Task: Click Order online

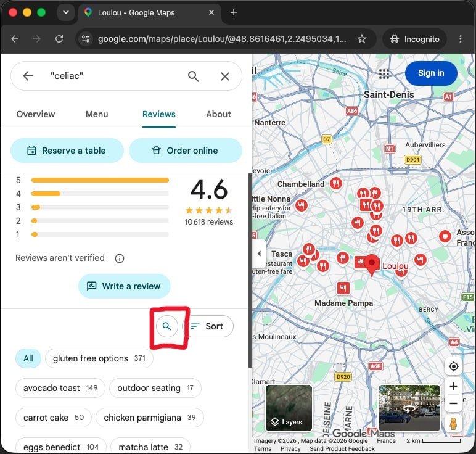Action: (x=186, y=151)
